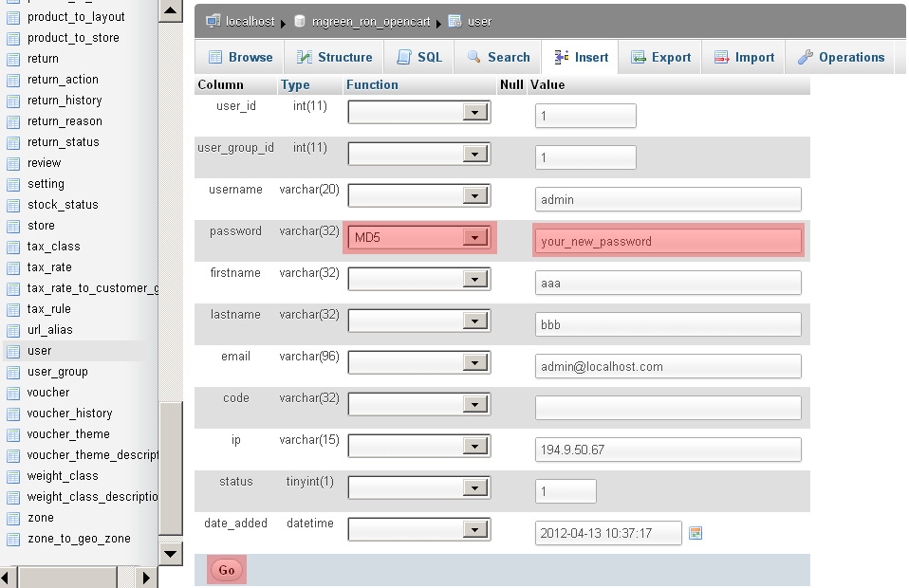The width and height of the screenshot is (909, 588).
Task: Click the table icon beside tax_class
Action: 13,247
